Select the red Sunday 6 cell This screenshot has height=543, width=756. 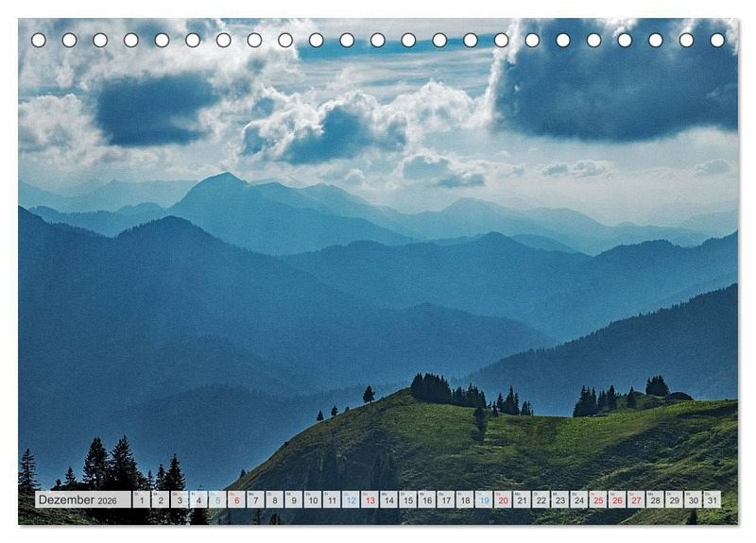[237, 500]
